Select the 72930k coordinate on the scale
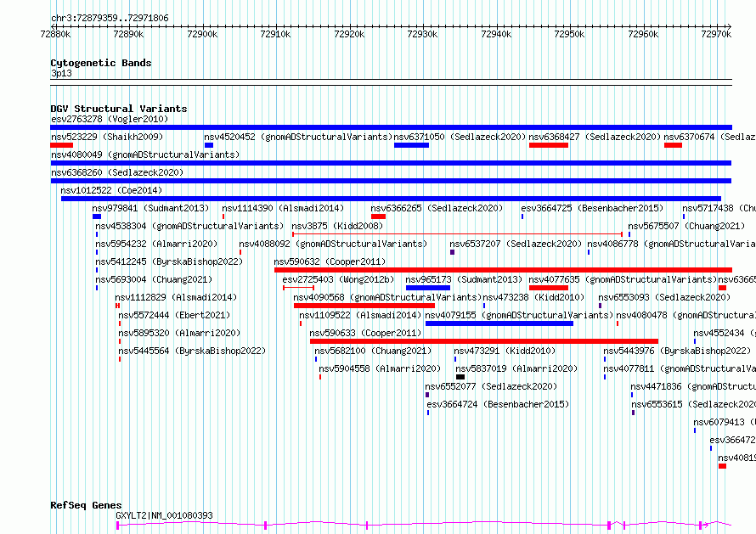The height and width of the screenshot is (534, 756). (x=422, y=34)
